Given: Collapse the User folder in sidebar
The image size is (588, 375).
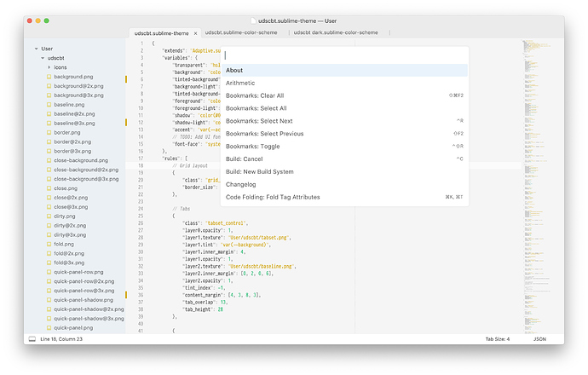Looking at the screenshot, I should [37, 49].
